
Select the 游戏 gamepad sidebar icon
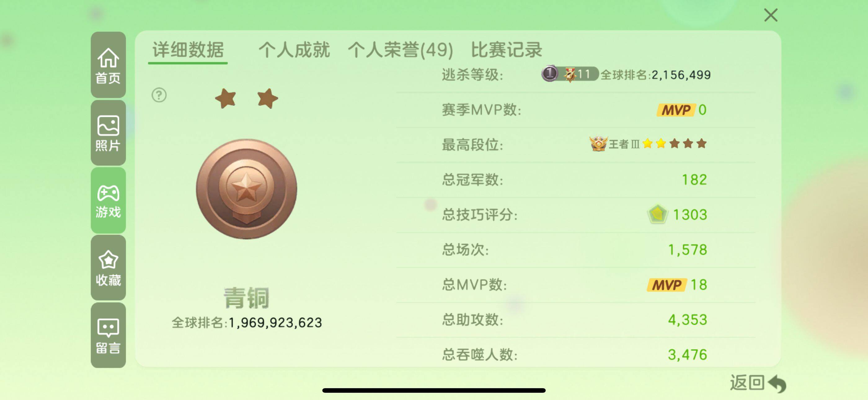[108, 200]
